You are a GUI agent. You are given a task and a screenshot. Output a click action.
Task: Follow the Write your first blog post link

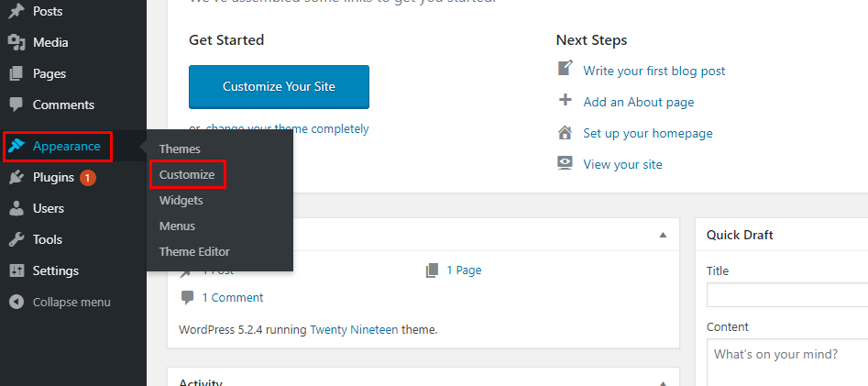click(654, 71)
